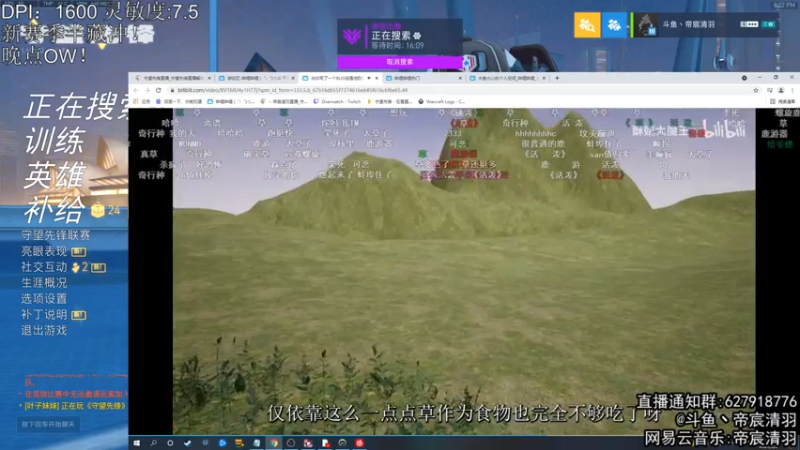Open the white-red document taskbar icon
The height and width of the screenshot is (450, 800).
pos(326,443)
